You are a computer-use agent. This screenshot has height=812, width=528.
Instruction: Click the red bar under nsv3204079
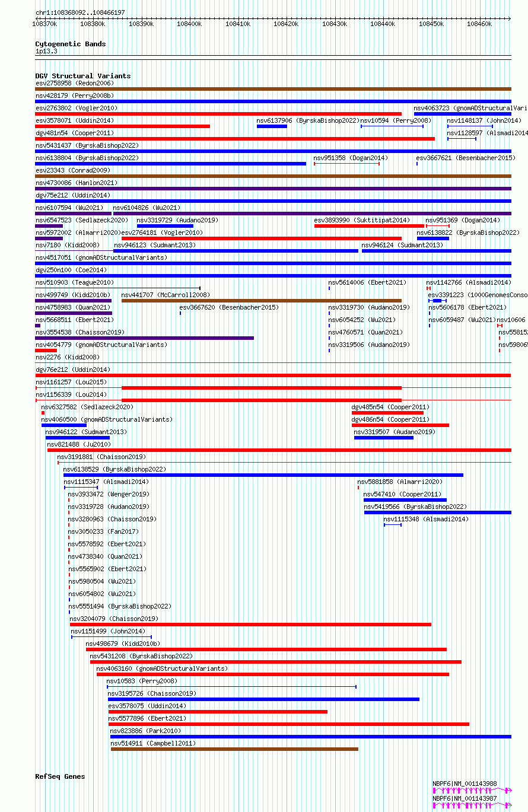250,625
